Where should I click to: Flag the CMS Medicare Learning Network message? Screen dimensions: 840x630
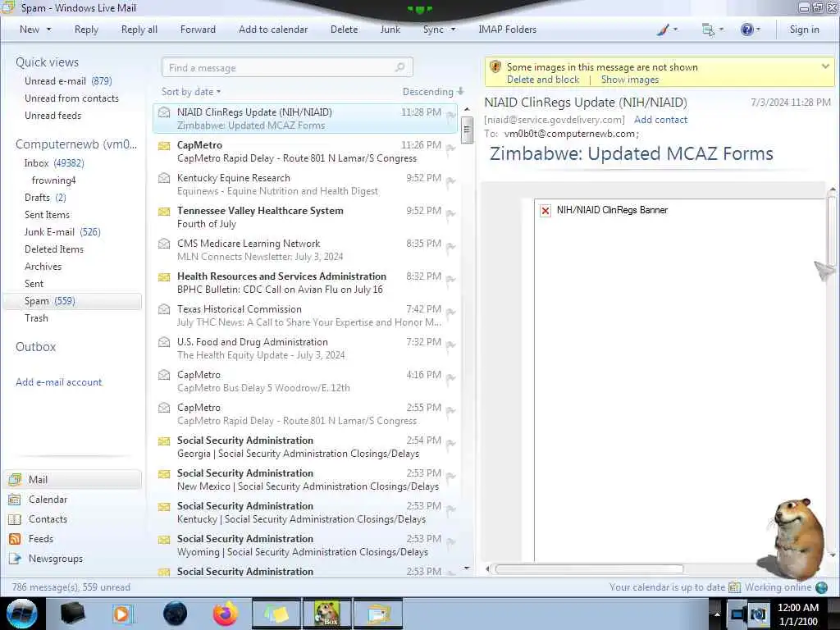450,247
